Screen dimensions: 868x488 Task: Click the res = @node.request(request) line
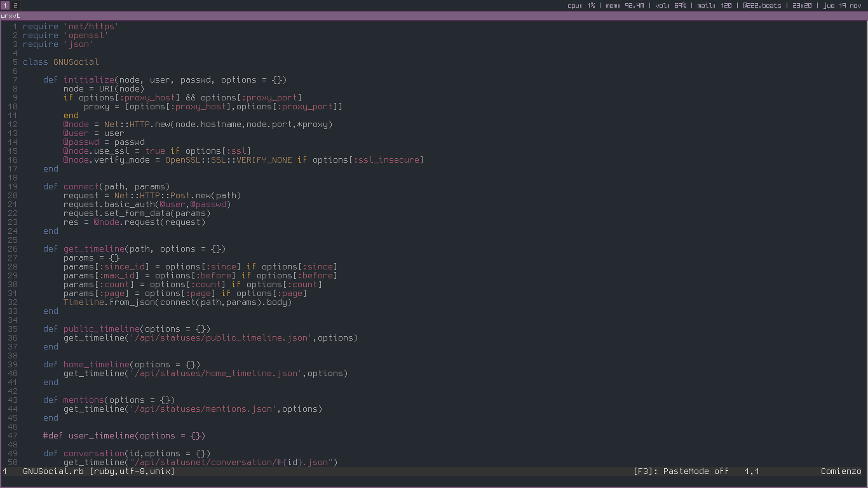pos(134,222)
